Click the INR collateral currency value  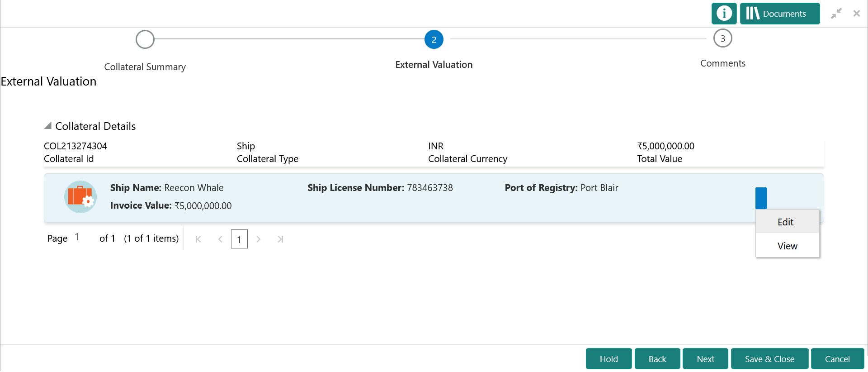click(x=436, y=146)
